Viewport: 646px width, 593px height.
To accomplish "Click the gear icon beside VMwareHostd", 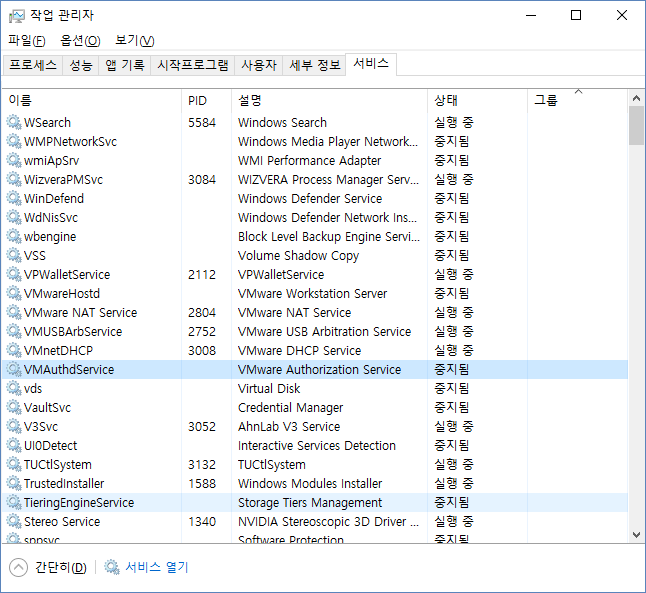I will (14, 293).
